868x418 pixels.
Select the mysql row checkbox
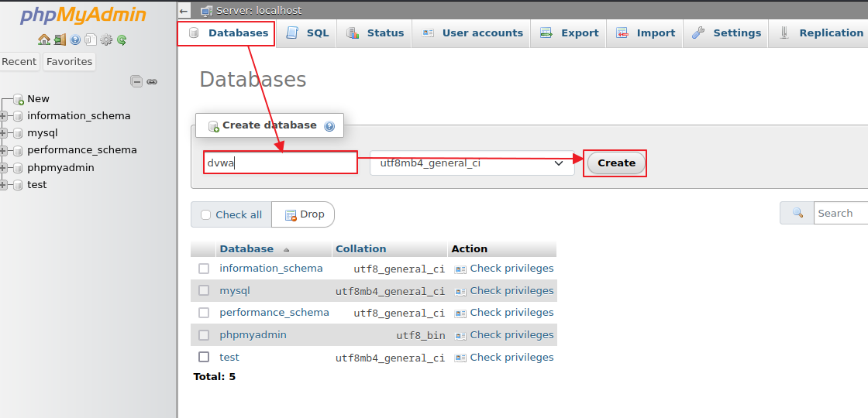pyautogui.click(x=204, y=290)
